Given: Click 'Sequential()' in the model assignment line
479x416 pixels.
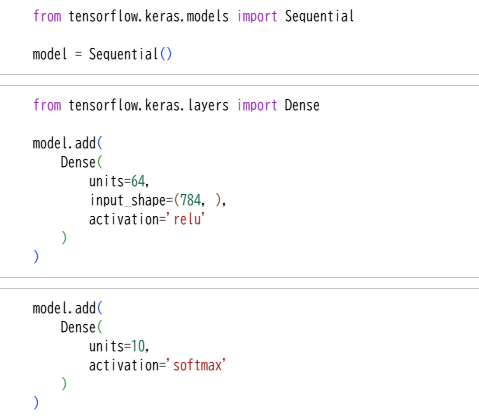Looking at the screenshot, I should tap(130, 54).
